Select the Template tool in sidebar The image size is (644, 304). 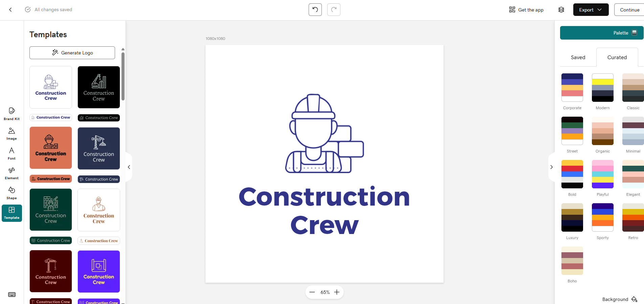click(x=12, y=213)
